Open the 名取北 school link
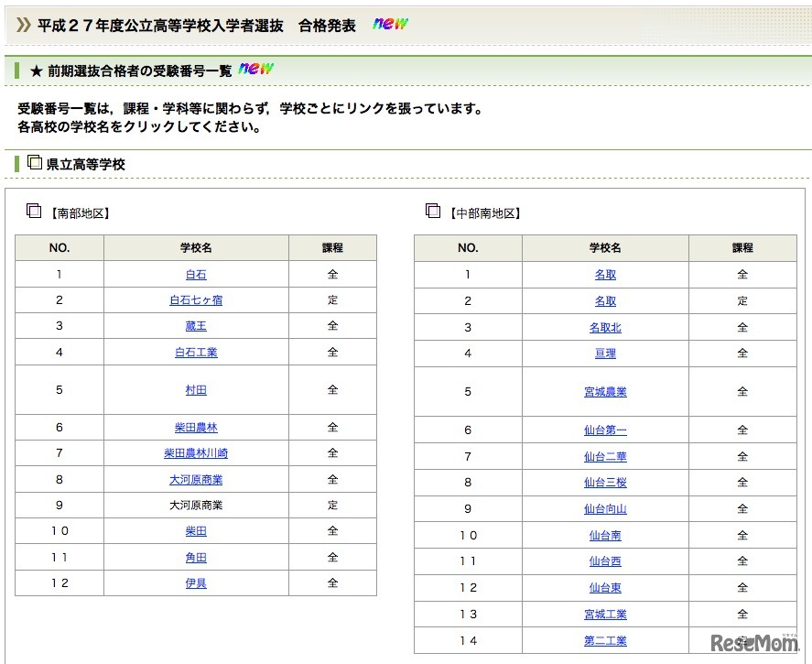This screenshot has height=664, width=812. [x=605, y=328]
